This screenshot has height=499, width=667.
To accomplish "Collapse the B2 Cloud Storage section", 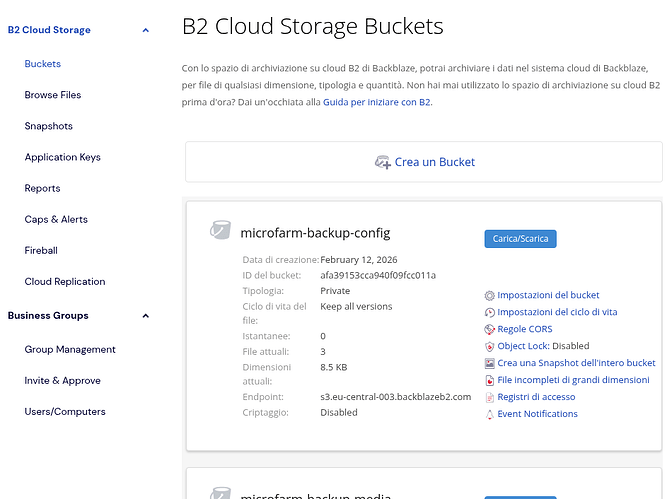I will [x=145, y=30].
